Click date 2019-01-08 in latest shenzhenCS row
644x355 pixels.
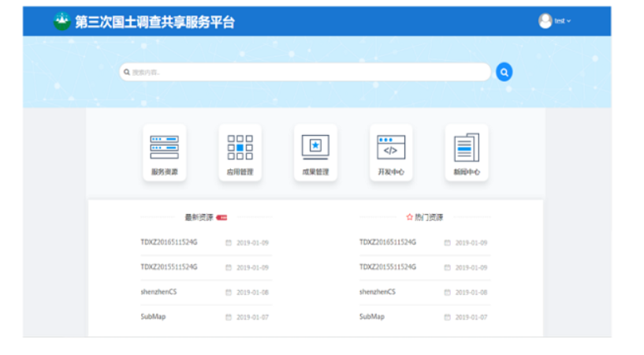[x=252, y=293]
